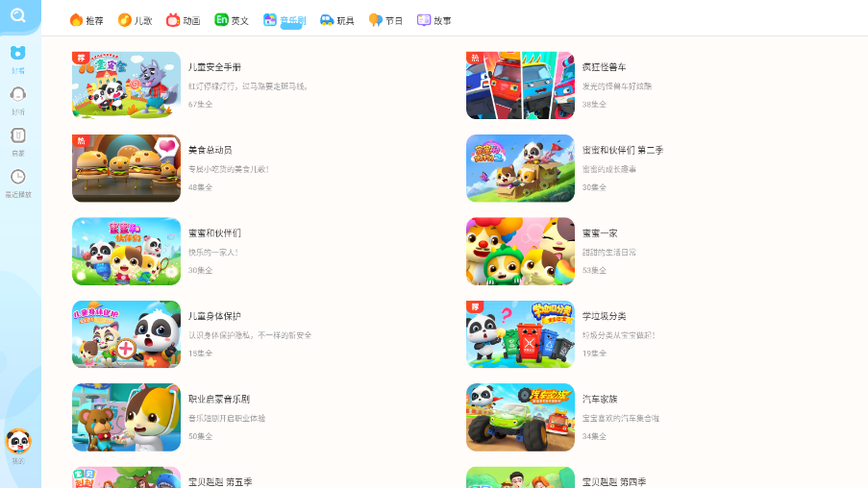Image resolution: width=868 pixels, height=488 pixels.
Task: Open the 蜜蜜和伙伴们 30集 left-column thumbnail
Action: (x=126, y=251)
